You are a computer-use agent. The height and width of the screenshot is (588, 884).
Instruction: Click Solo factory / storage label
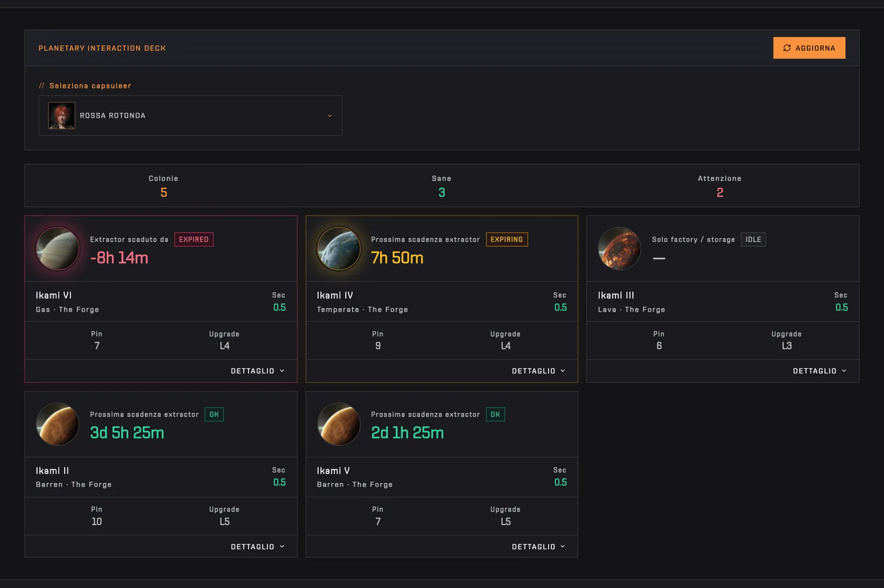click(x=693, y=239)
